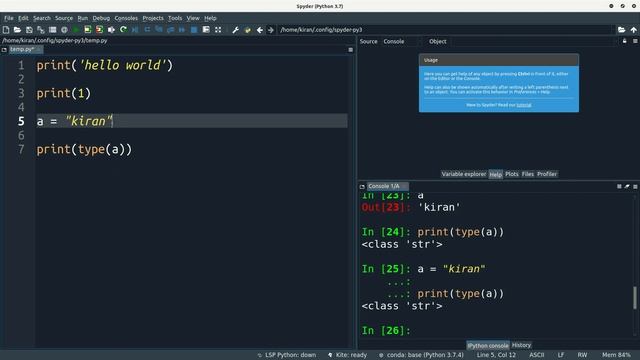The height and width of the screenshot is (360, 640).
Task: Change to the parent directory with up arrow icon
Action: [x=633, y=30]
